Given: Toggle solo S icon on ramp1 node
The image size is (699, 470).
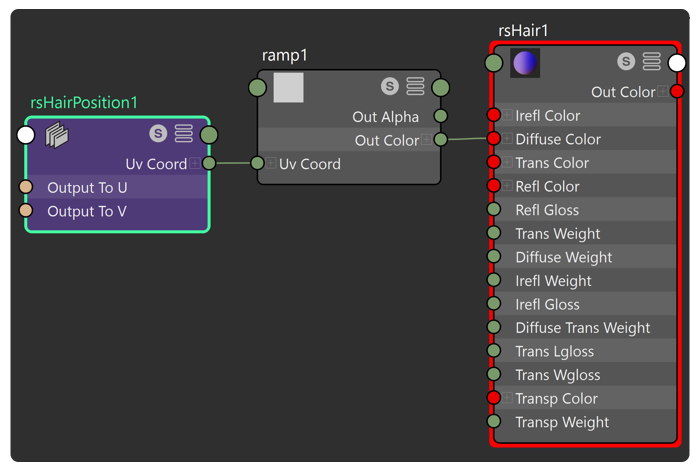Looking at the screenshot, I should point(390,86).
